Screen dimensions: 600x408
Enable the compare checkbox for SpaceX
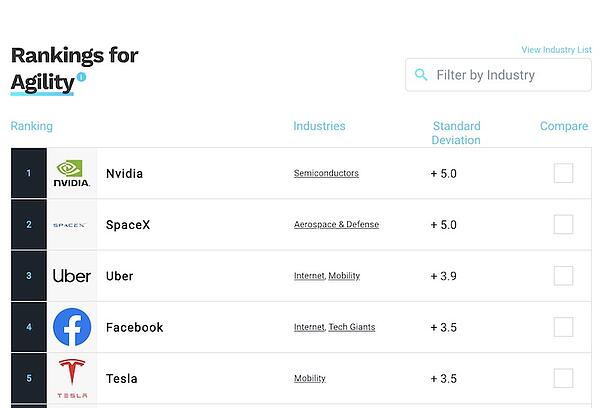click(x=563, y=224)
